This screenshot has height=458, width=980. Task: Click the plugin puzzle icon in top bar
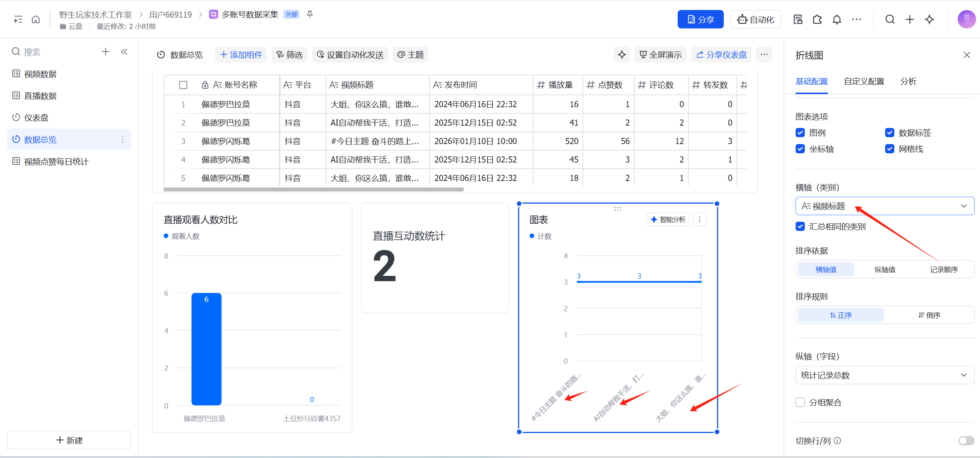pos(817,19)
